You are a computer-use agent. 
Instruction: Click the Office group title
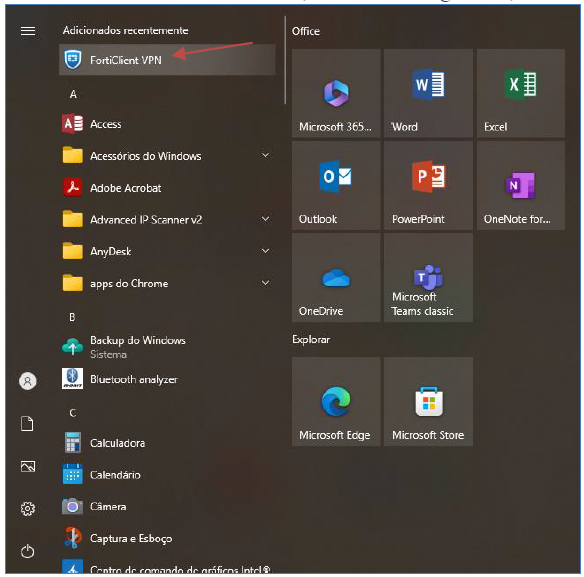[306, 31]
